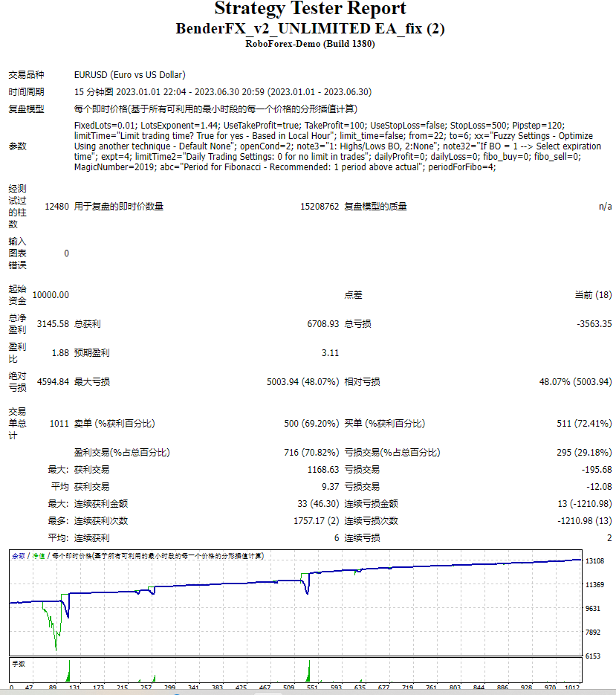Screen dimensions: 616x695
Task: Click the consecutive losses value 13 (-1210.98)
Action: 585,503
